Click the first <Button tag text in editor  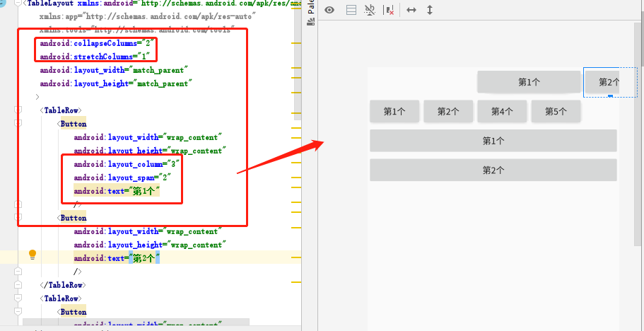point(72,124)
